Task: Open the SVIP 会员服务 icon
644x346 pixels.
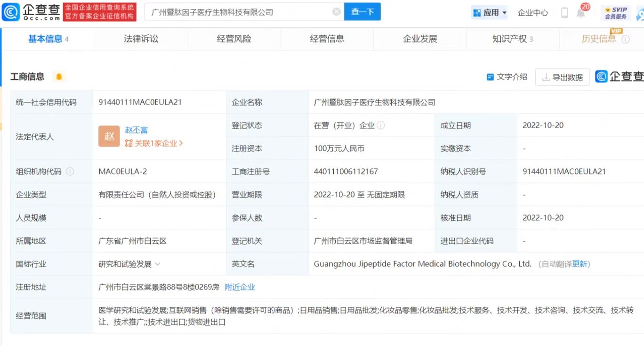Action: pyautogui.click(x=616, y=13)
